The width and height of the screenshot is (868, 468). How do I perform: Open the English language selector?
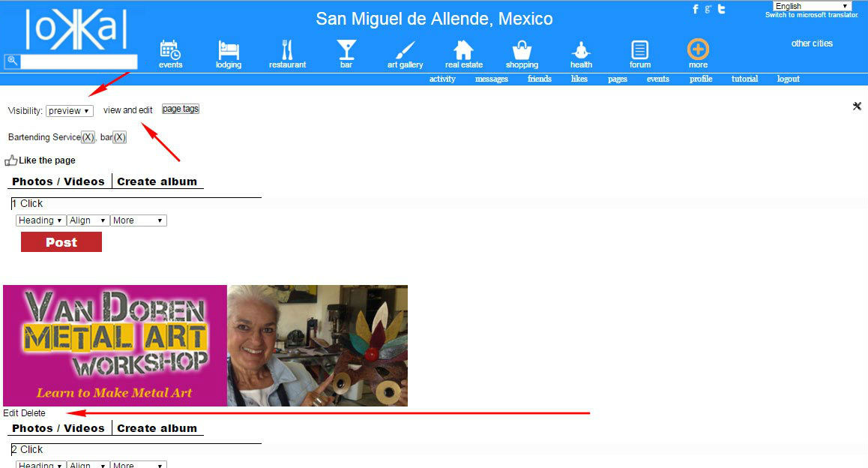pyautogui.click(x=812, y=6)
